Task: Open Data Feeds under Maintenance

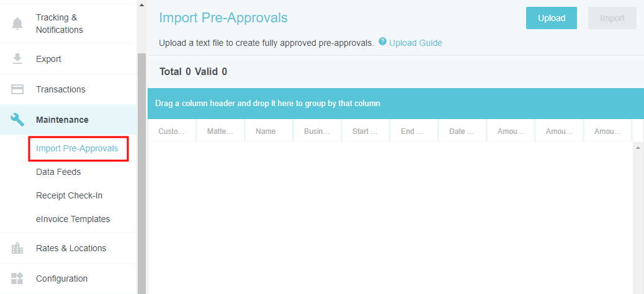Action: (x=58, y=172)
